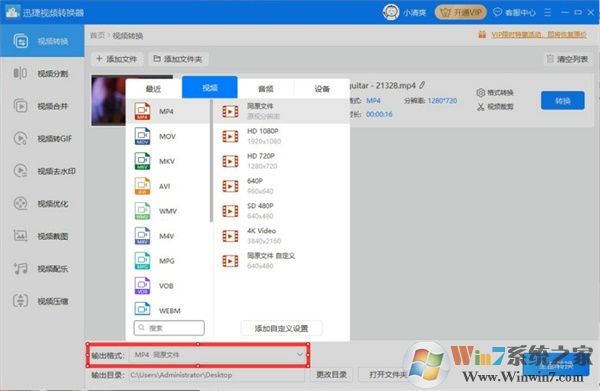The height and width of the screenshot is (391, 600).
Task: Click the 首页 breadcrumb link
Action: pyautogui.click(x=97, y=36)
